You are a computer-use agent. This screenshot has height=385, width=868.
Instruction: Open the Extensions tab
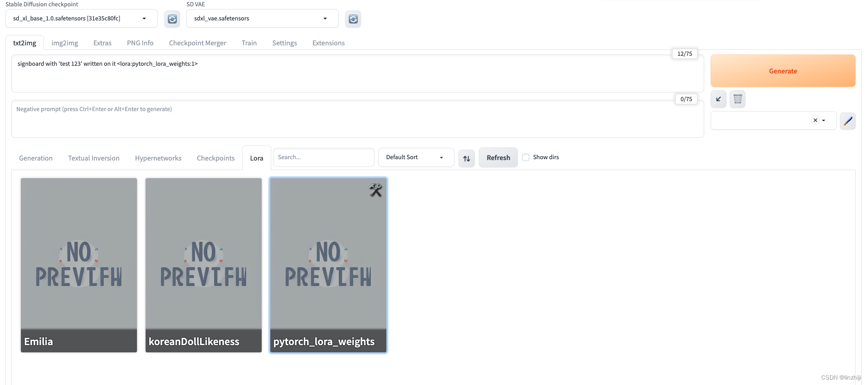329,43
